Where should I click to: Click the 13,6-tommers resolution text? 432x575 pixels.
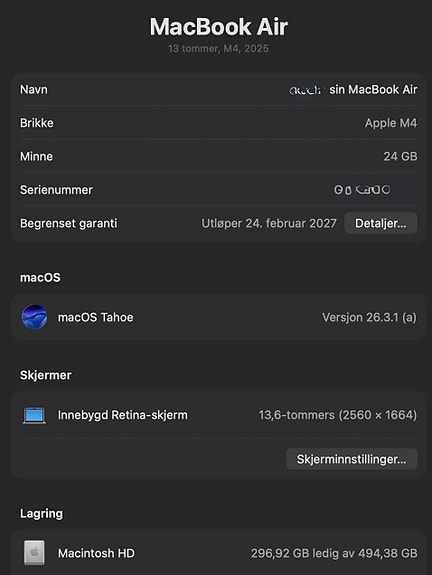(x=338, y=415)
